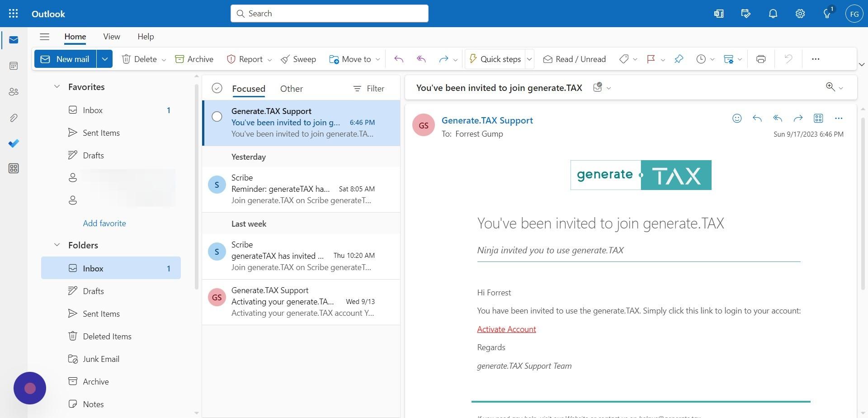Screen dimensions: 868x418
Task: Open People contacts icon in rail
Action: click(x=14, y=92)
